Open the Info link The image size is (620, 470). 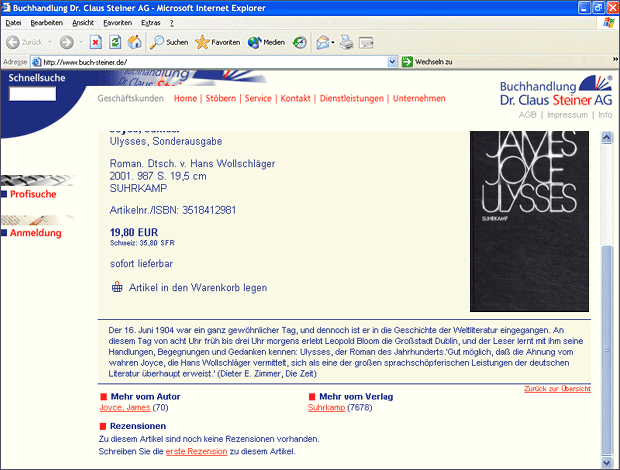pyautogui.click(x=605, y=115)
